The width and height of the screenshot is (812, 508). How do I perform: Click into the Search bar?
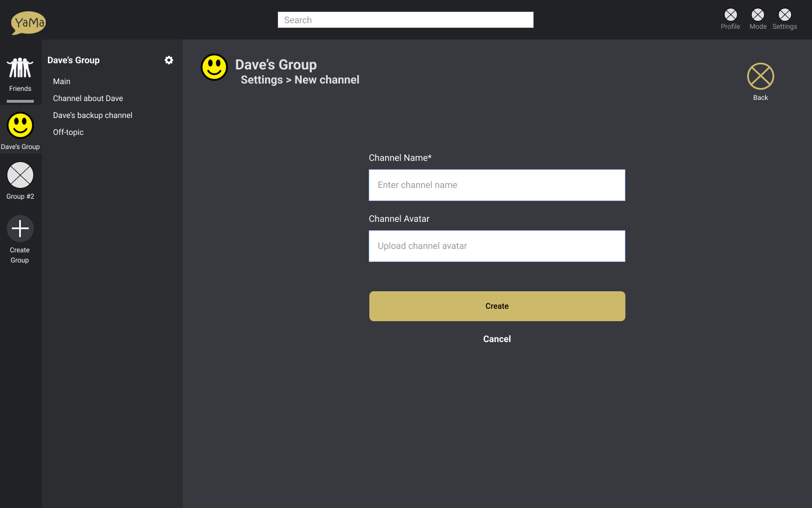405,20
